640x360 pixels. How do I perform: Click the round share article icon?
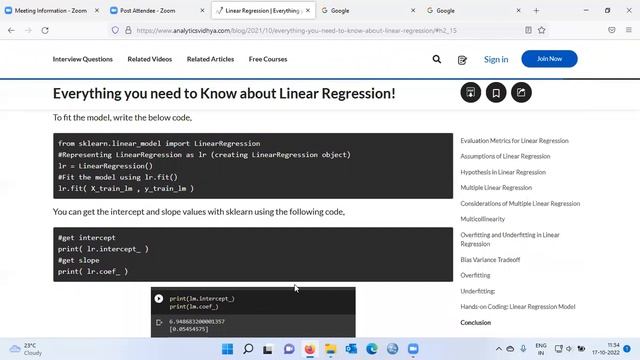click(521, 93)
